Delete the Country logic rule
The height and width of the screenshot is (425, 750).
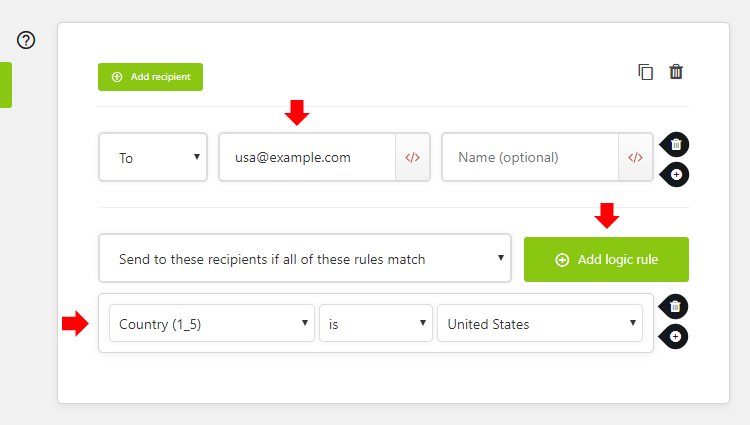click(x=674, y=306)
